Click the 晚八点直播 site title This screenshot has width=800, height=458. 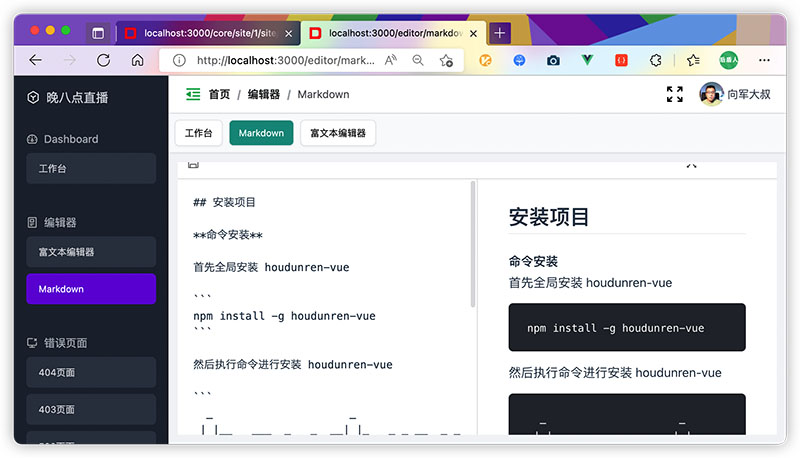(77, 97)
